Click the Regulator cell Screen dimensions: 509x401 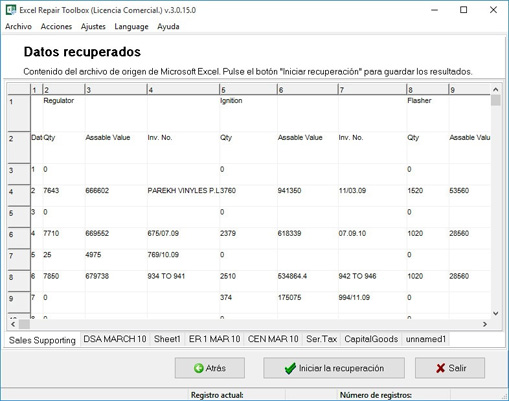64,113
